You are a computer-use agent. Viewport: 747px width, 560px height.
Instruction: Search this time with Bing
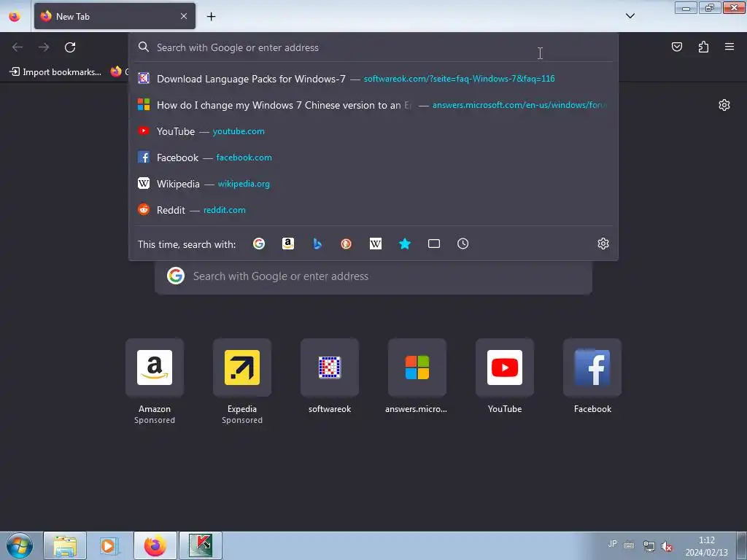317,244
